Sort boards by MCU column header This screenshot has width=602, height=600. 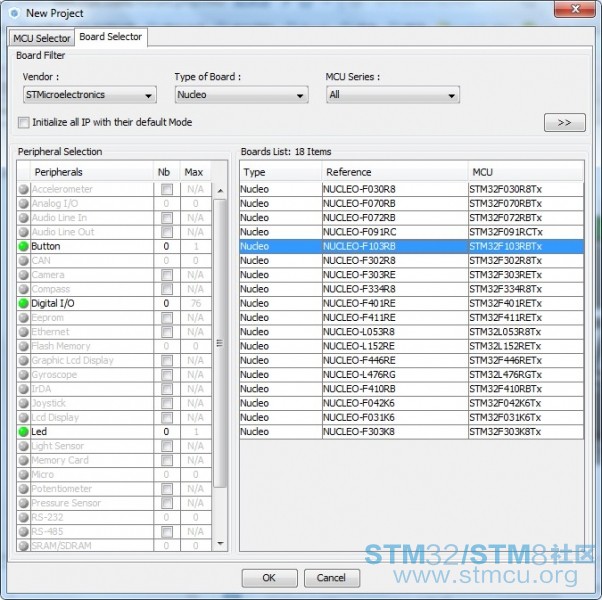[526, 172]
